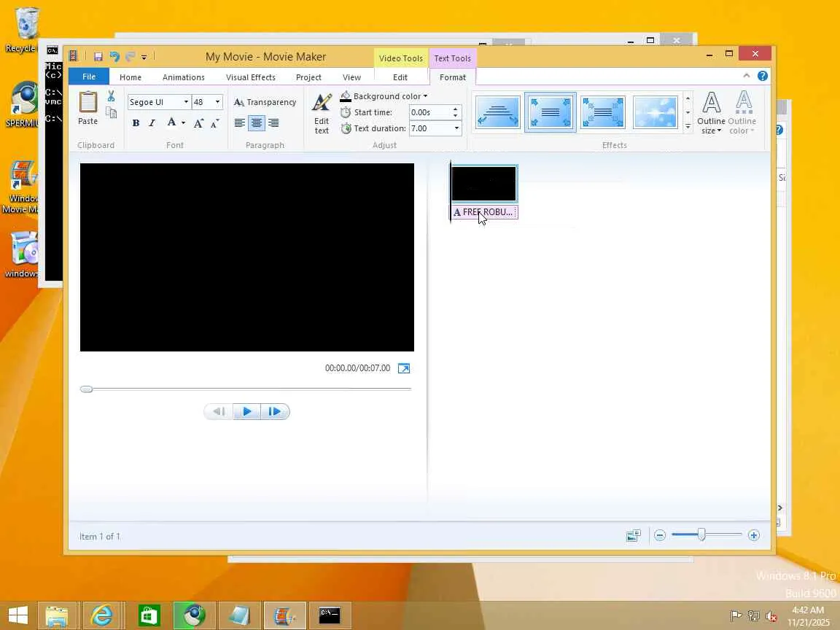Apply selected zoom-in text effect
The height and width of the screenshot is (630, 840).
(551, 112)
